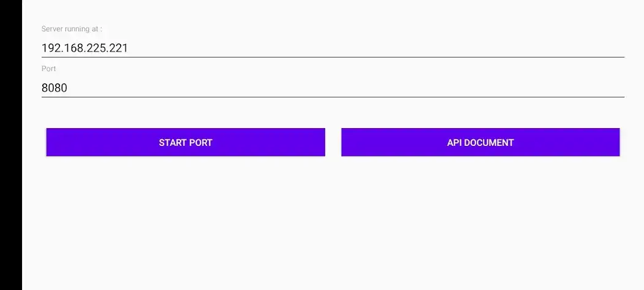Open the API DOCUMENT page
644x290 pixels.
point(480,142)
